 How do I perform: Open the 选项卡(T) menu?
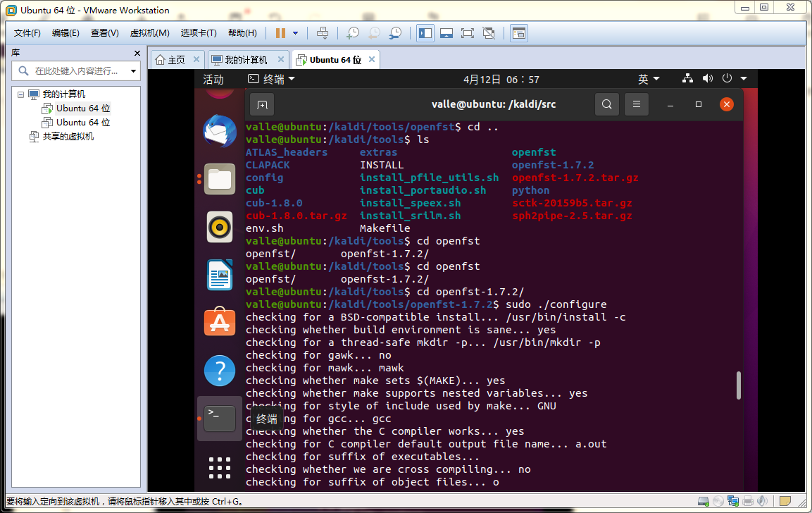coord(199,33)
